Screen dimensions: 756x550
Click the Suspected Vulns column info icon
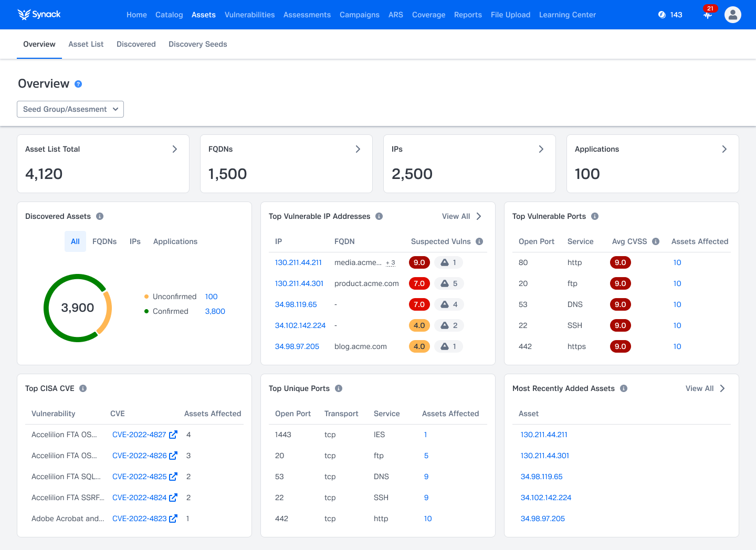[479, 241]
